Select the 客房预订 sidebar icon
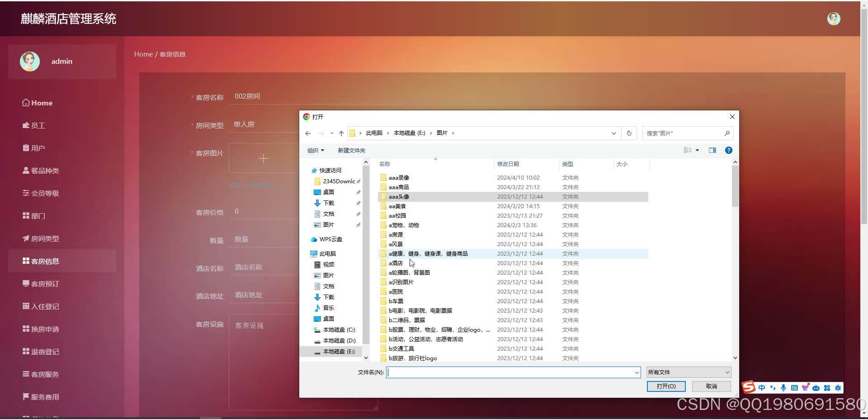The image size is (868, 419). point(26,283)
